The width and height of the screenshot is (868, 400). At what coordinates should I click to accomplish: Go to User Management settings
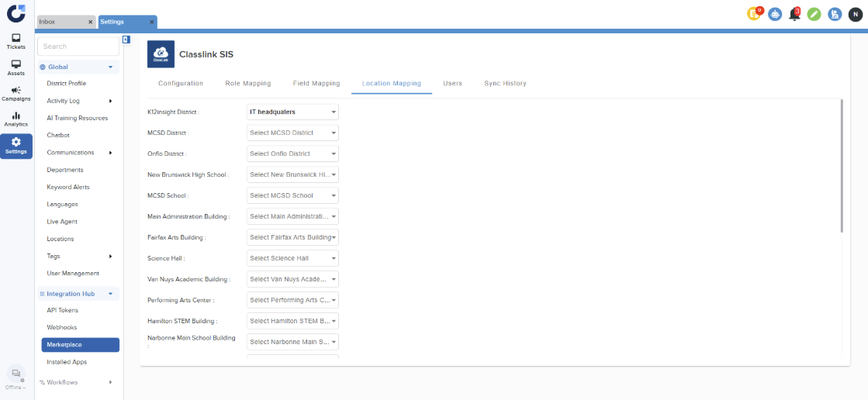pyautogui.click(x=73, y=274)
